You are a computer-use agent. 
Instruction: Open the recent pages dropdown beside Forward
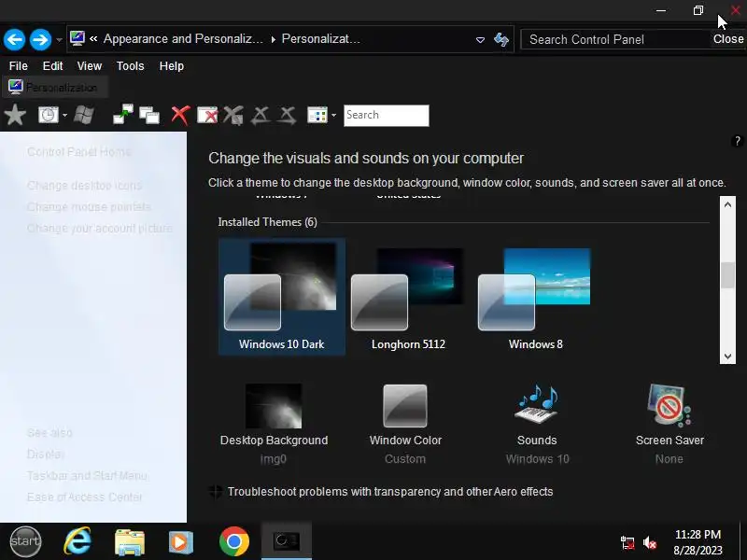click(59, 39)
